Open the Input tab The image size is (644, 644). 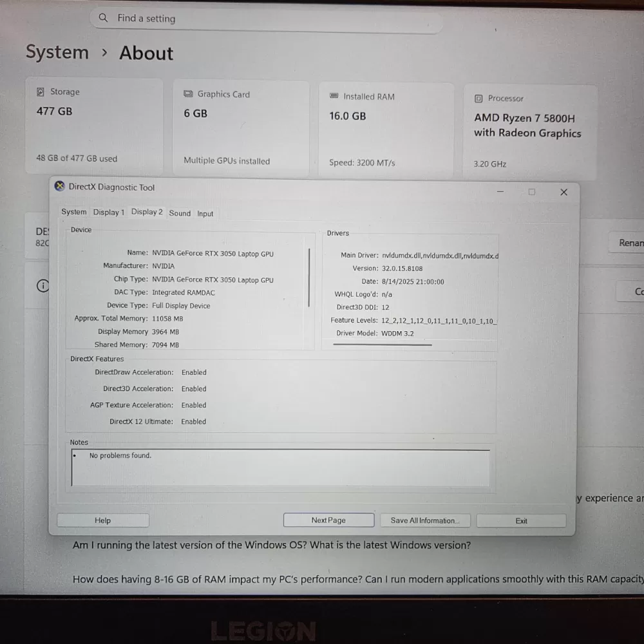pos(205,214)
